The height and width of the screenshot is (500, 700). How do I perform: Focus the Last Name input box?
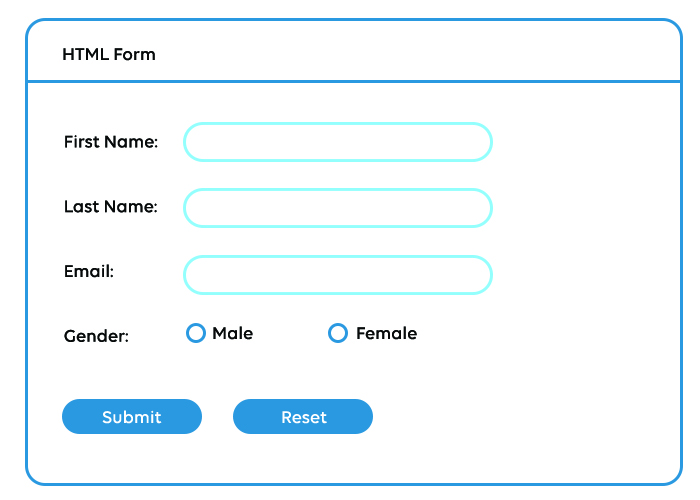pos(337,208)
